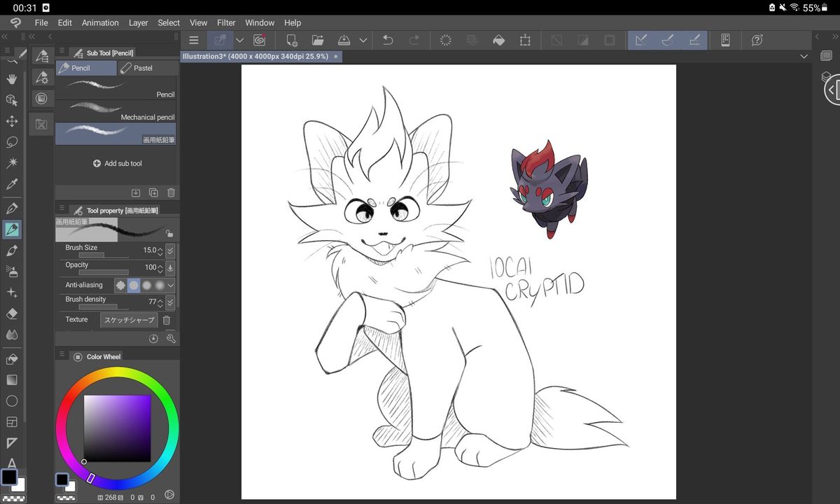Duplicate the selected sub tool
The width and height of the screenshot is (840, 504).
pyautogui.click(x=153, y=192)
